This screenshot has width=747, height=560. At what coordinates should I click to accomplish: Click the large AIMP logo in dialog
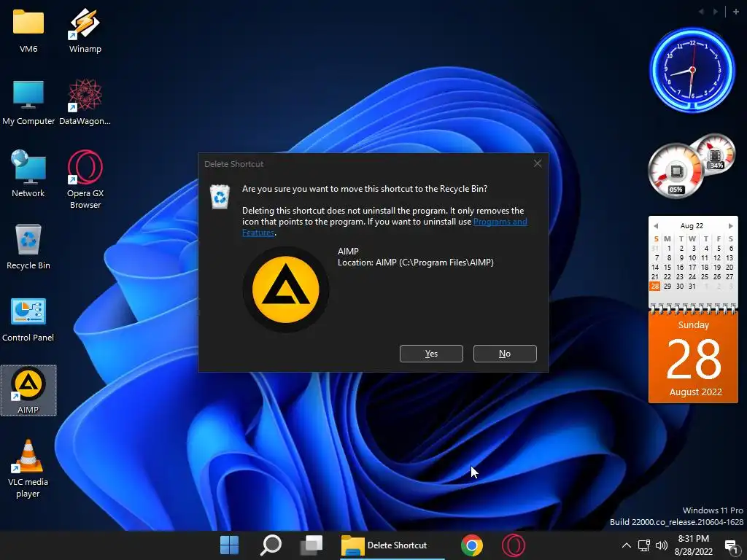tap(285, 289)
